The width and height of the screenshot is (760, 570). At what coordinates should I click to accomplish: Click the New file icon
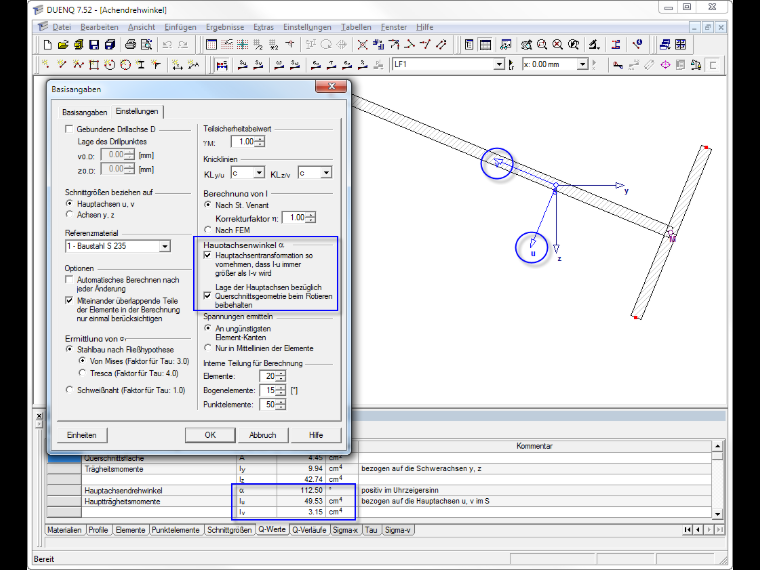point(48,45)
